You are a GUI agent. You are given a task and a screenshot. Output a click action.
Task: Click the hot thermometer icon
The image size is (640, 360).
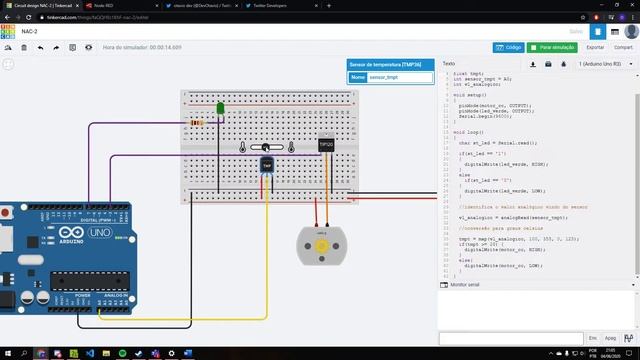click(x=291, y=147)
